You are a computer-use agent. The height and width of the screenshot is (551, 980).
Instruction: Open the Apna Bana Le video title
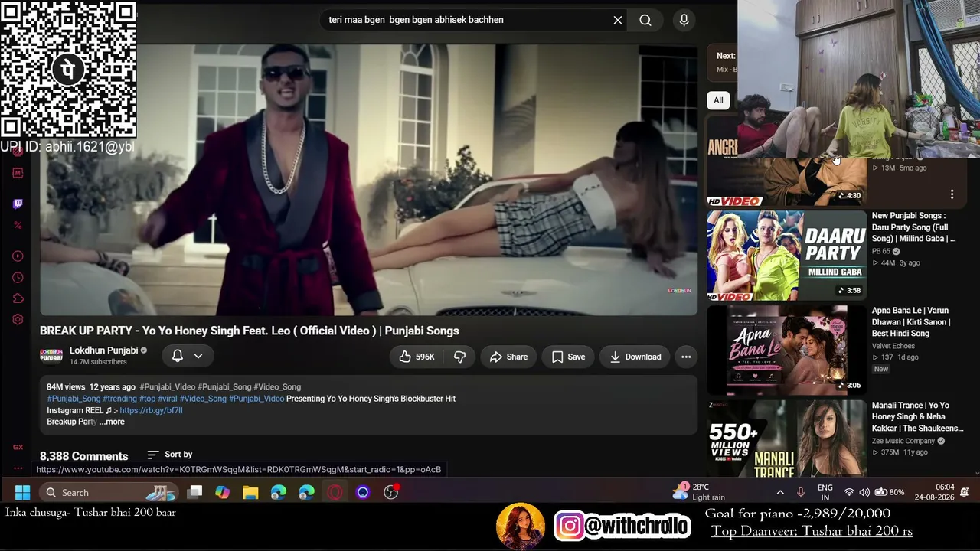(x=911, y=322)
